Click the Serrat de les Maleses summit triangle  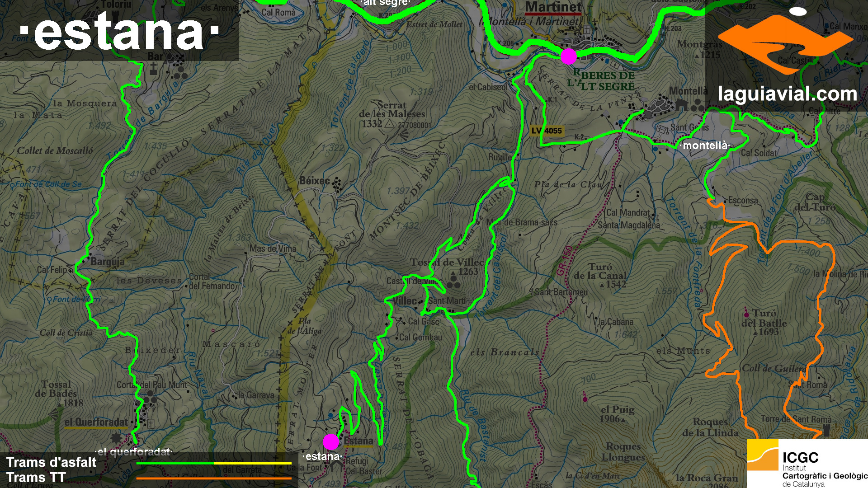(x=389, y=123)
